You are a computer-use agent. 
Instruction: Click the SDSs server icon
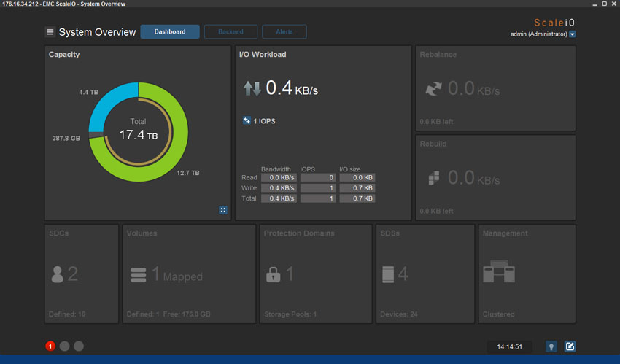[x=388, y=274]
